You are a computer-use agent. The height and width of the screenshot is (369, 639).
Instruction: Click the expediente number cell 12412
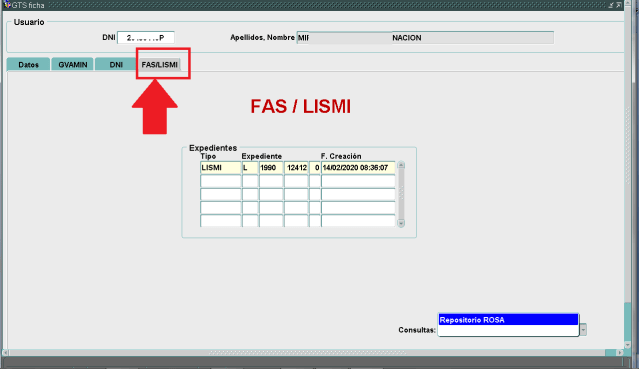[296, 168]
